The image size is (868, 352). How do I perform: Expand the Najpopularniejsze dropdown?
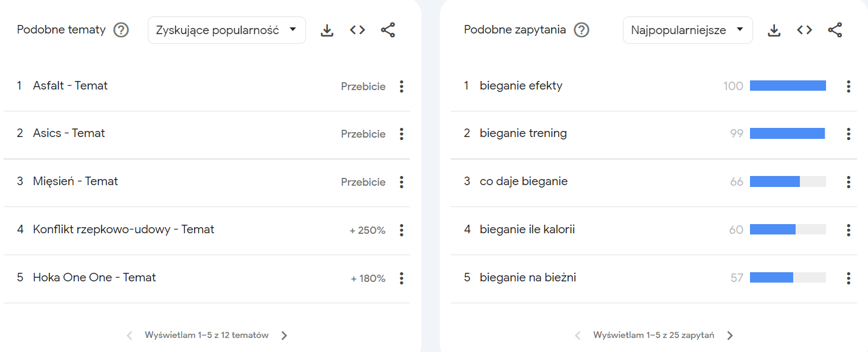point(688,30)
